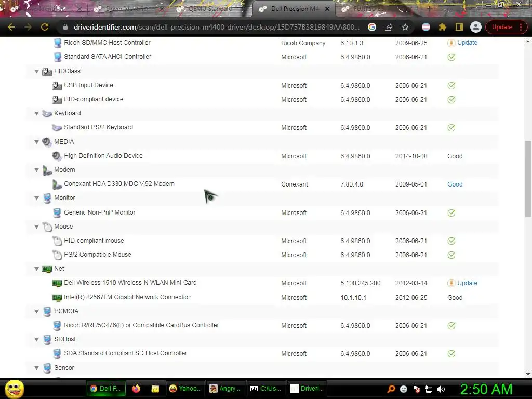Select the Conexant manufacturer cell
This screenshot has height=399, width=532.
pos(295,184)
